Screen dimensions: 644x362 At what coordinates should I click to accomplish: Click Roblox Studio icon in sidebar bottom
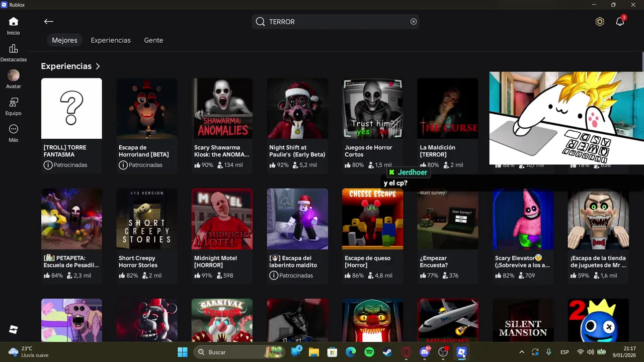coord(14,330)
